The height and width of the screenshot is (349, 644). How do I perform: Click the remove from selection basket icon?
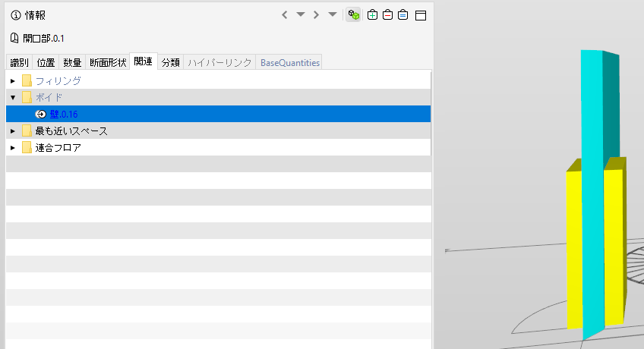tap(388, 15)
